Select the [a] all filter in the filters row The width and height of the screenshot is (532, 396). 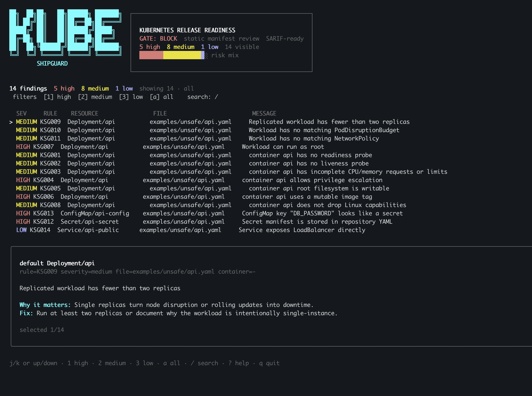tap(162, 97)
